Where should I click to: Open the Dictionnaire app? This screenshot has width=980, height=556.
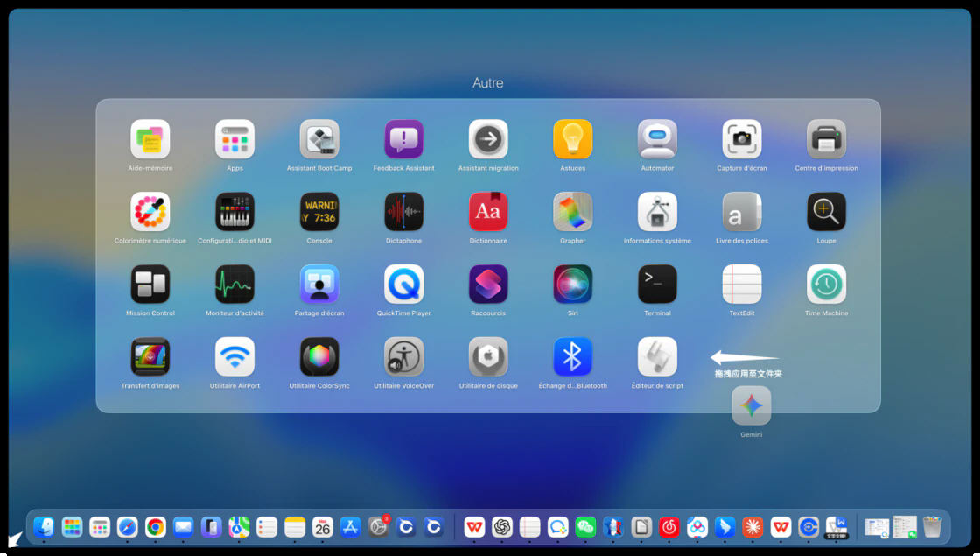tap(488, 211)
